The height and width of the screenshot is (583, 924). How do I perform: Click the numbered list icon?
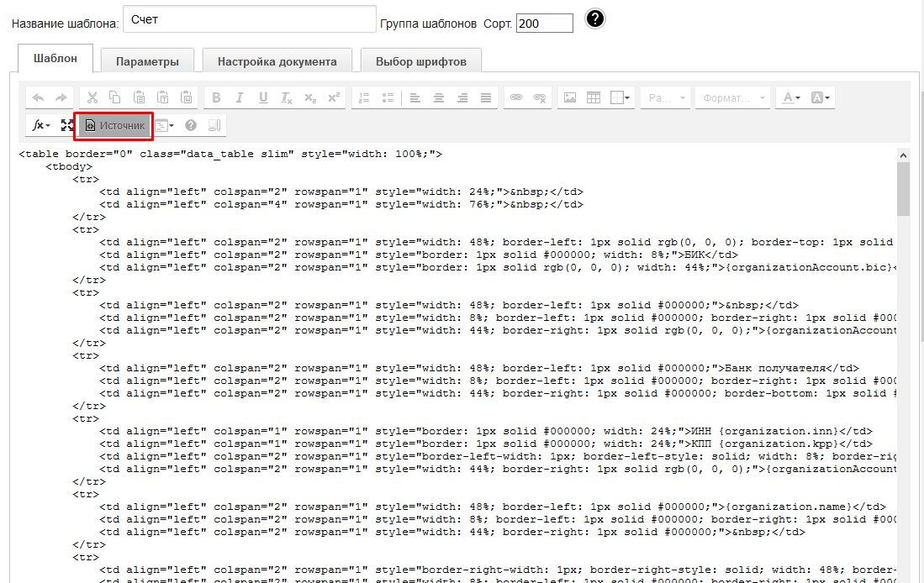[364, 98]
